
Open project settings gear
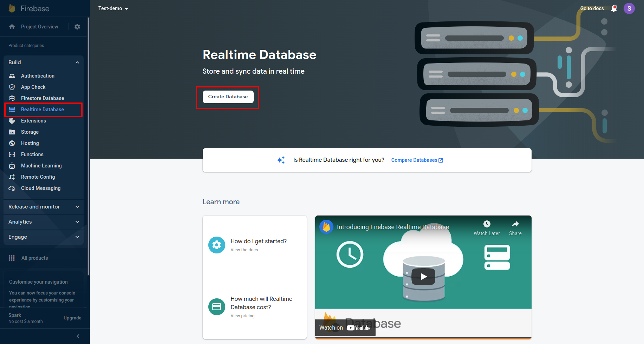77,26
